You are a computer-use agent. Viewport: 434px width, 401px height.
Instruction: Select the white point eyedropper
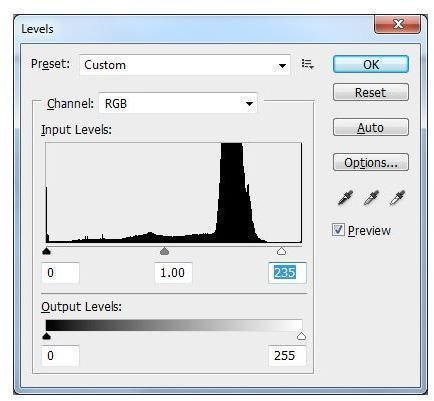pos(397,198)
